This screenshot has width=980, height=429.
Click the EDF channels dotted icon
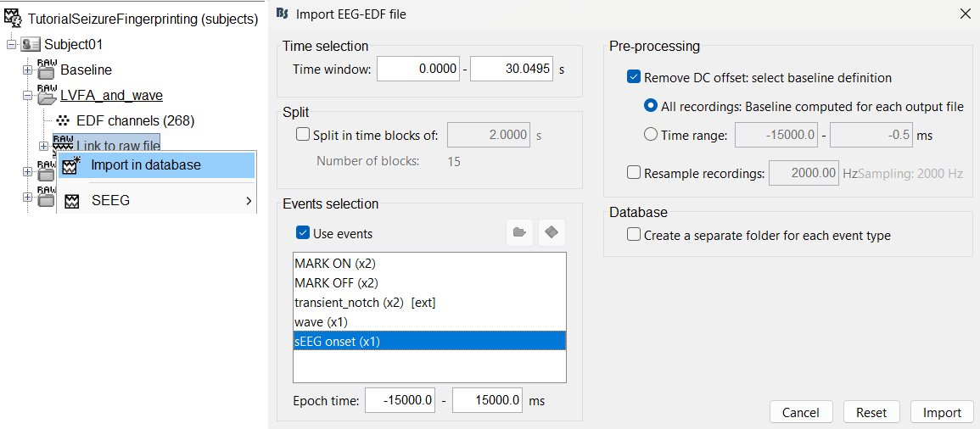(64, 120)
